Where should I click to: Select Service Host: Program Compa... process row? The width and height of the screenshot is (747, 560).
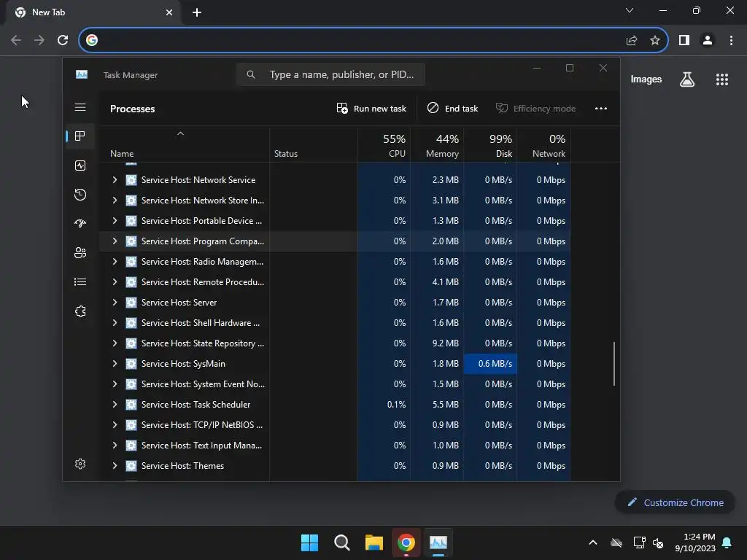(335, 241)
